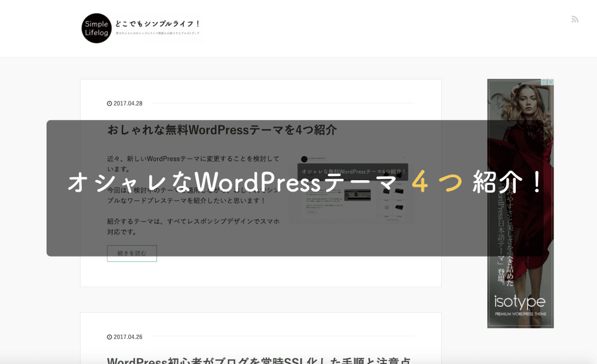Close the isotype ad with the X icon
The image size is (597, 364).
(x=550, y=82)
